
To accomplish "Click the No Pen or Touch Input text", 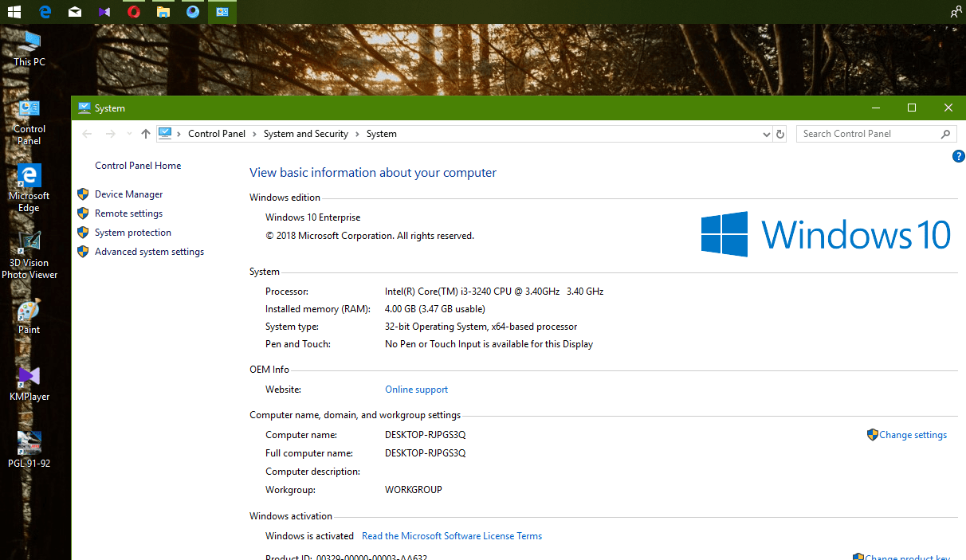I will 489,344.
